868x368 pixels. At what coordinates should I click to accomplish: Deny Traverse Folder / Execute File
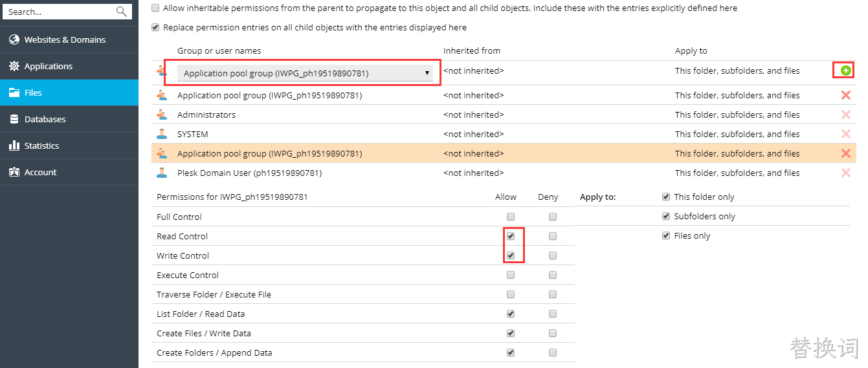click(x=553, y=294)
